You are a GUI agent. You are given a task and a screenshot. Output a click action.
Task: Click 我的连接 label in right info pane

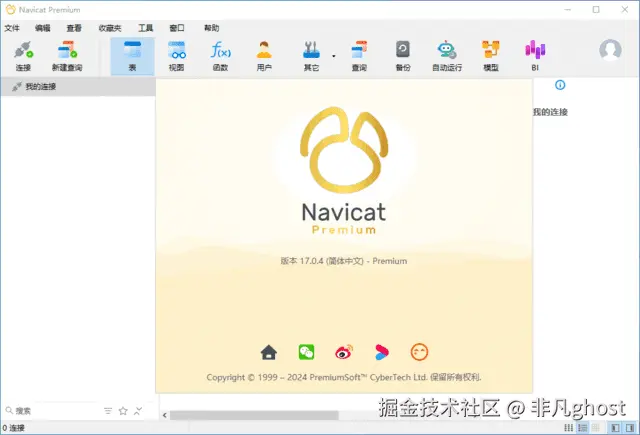(551, 112)
